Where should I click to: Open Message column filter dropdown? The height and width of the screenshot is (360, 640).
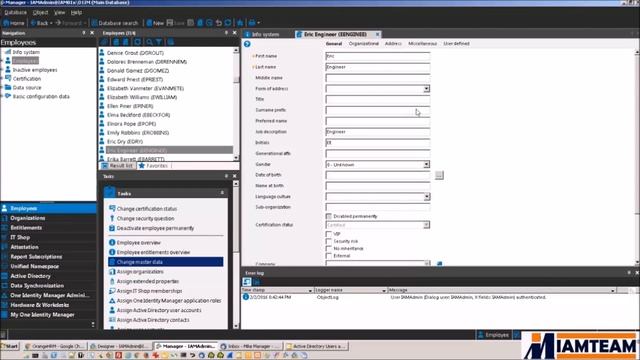pos(613,290)
